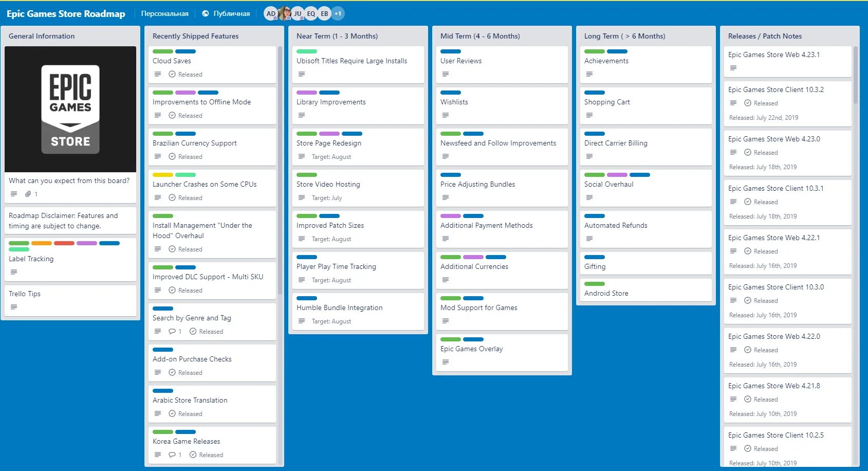Click description icon on Shopping Cart card

click(x=589, y=116)
